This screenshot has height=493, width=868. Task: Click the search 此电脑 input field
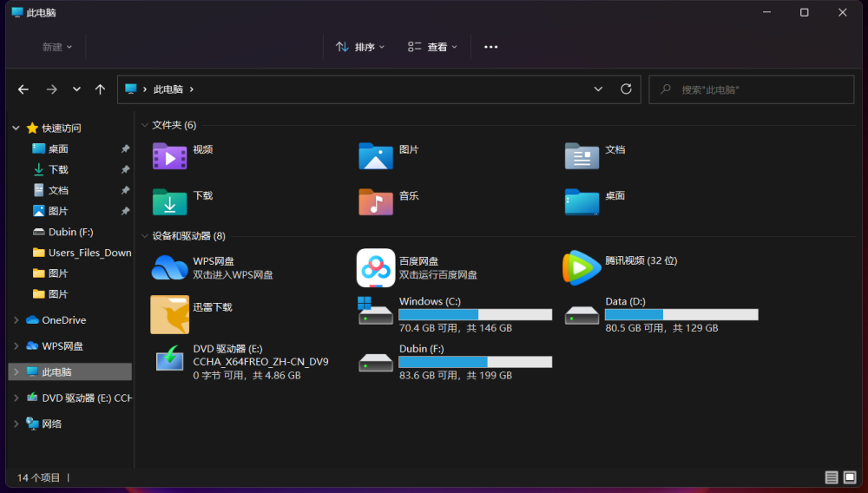[751, 89]
